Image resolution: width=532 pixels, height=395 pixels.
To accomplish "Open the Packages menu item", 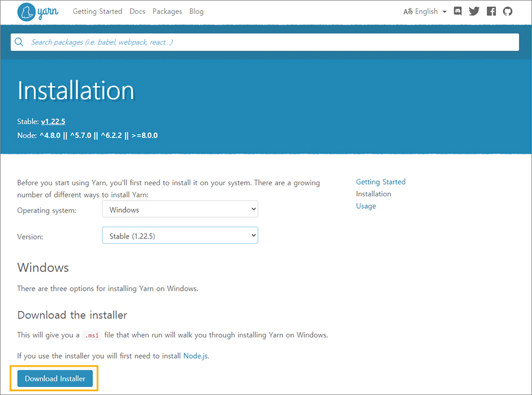I will click(x=167, y=12).
